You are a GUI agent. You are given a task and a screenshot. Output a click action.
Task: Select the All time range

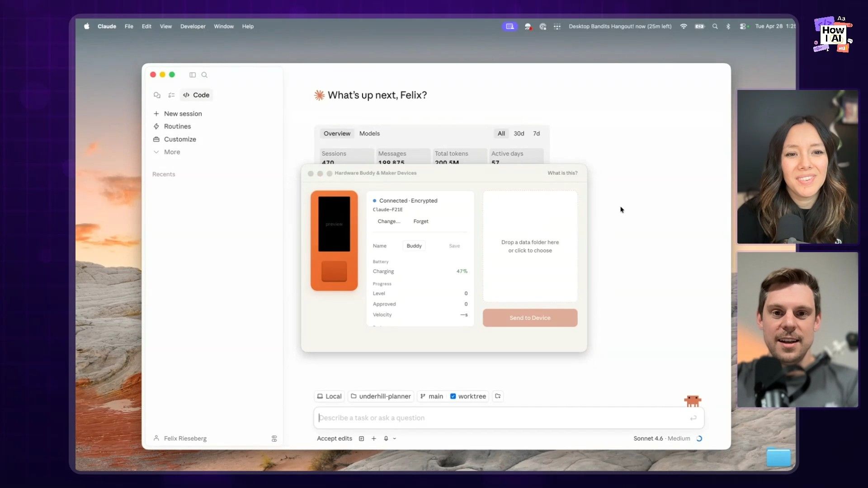coord(501,133)
